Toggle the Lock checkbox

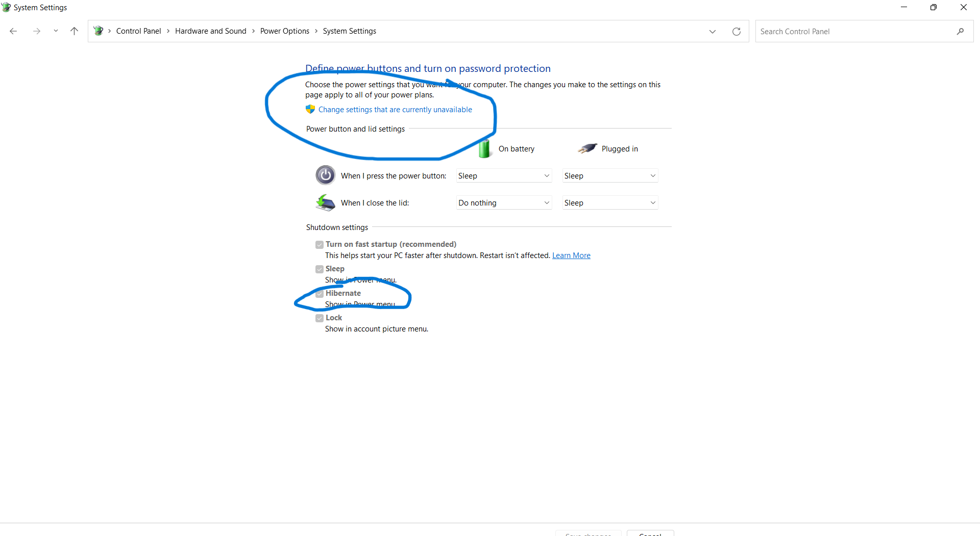click(320, 318)
